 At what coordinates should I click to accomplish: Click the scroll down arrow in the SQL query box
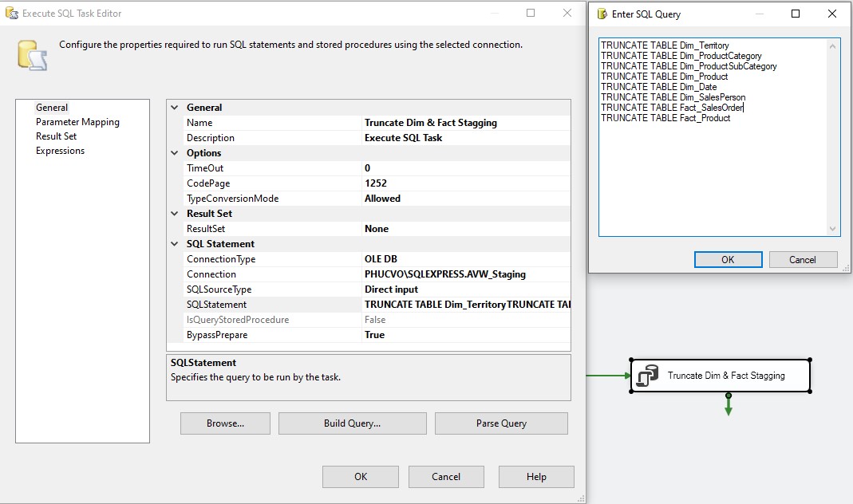coord(832,229)
